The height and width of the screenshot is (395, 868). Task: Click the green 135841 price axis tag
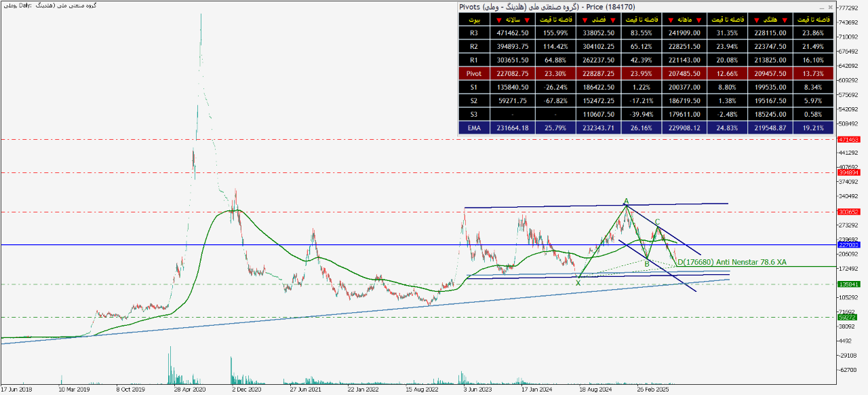click(848, 284)
